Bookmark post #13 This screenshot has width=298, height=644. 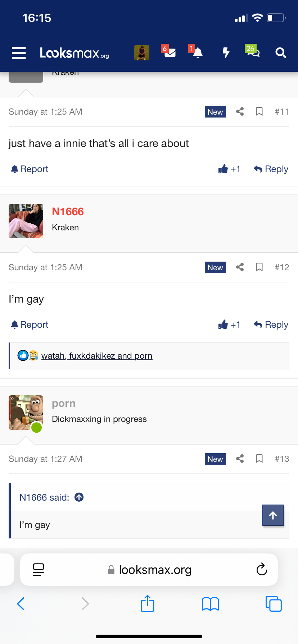(x=259, y=459)
